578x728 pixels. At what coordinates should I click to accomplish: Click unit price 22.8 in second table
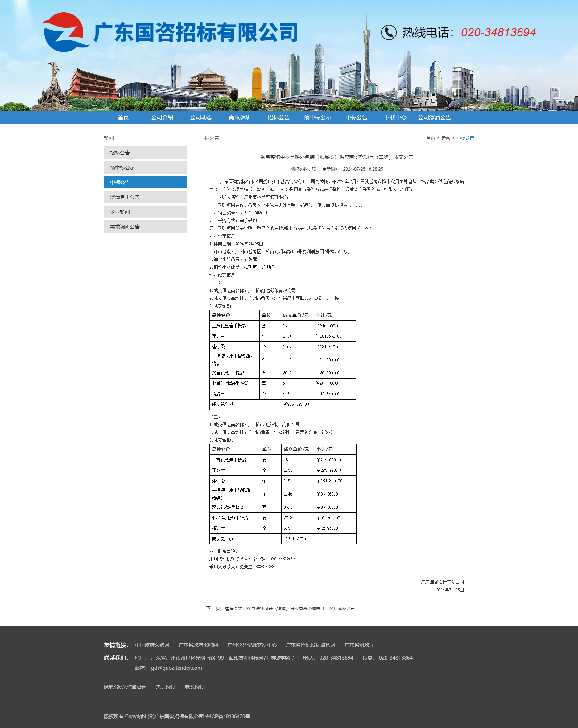click(x=298, y=518)
